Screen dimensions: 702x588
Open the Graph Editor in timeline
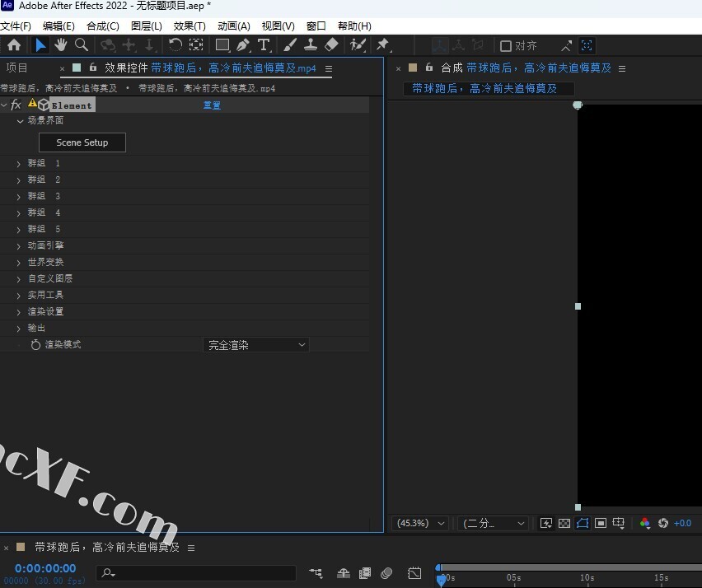point(414,573)
